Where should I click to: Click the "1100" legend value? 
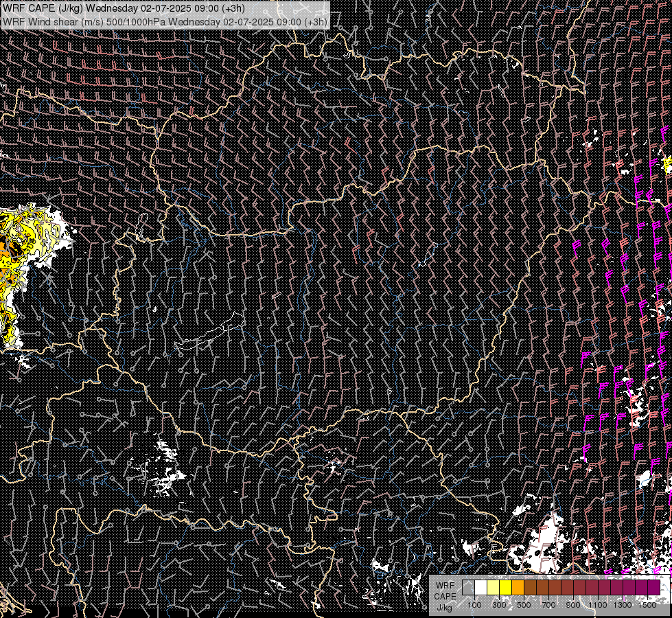point(598,605)
